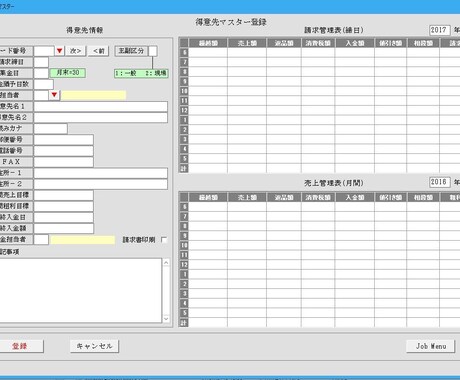Focus the 郵便番号 input field
460x380 pixels.
pyautogui.click(x=64, y=140)
